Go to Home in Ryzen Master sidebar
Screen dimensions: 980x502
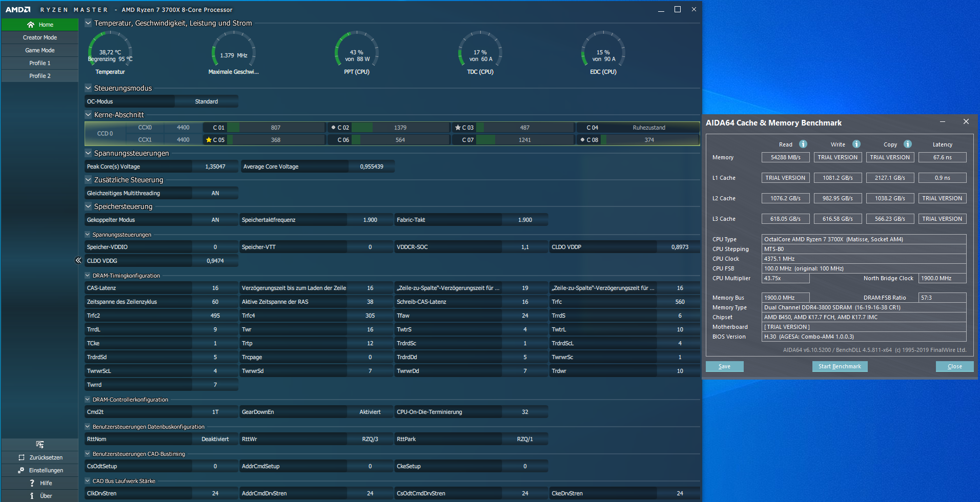tap(39, 25)
